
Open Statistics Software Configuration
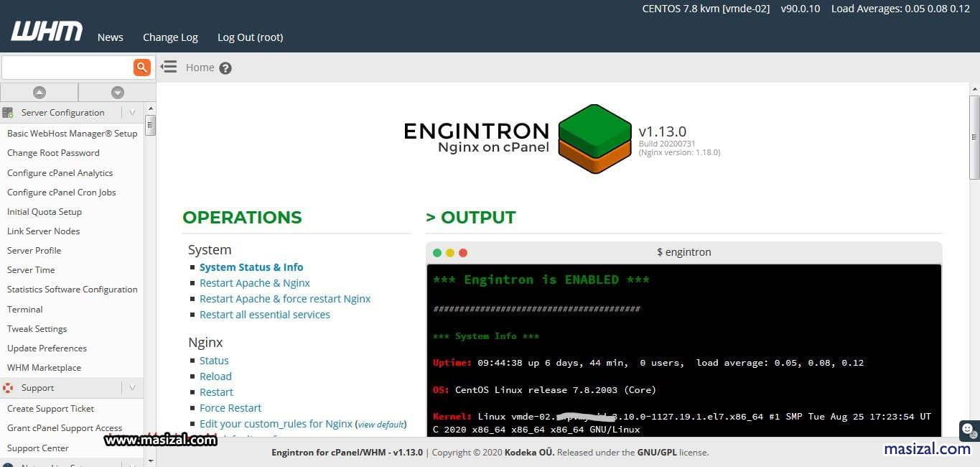coord(72,290)
